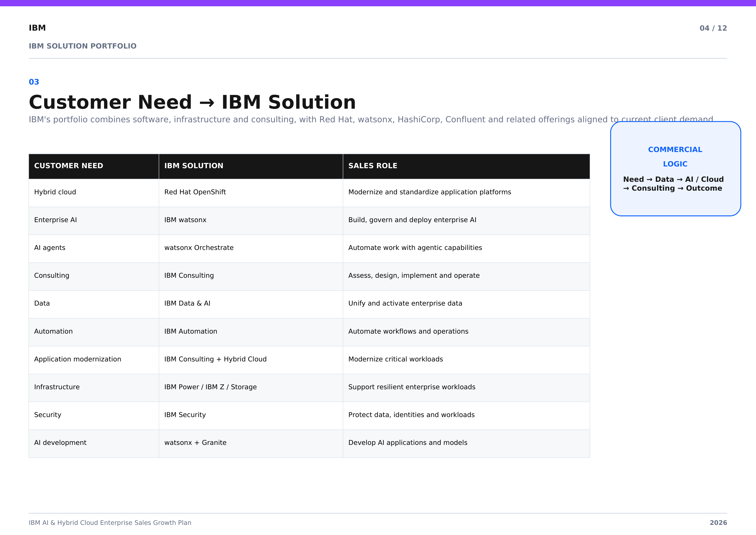Screen dimensions: 756x535
Task: Click "Automate workflows and operations"
Action: click(x=408, y=331)
